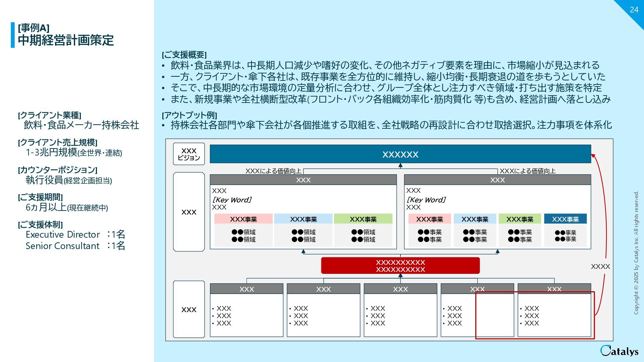Select the blue XXXXXX vision banner
Screen dimensions: 644x362
click(400, 154)
